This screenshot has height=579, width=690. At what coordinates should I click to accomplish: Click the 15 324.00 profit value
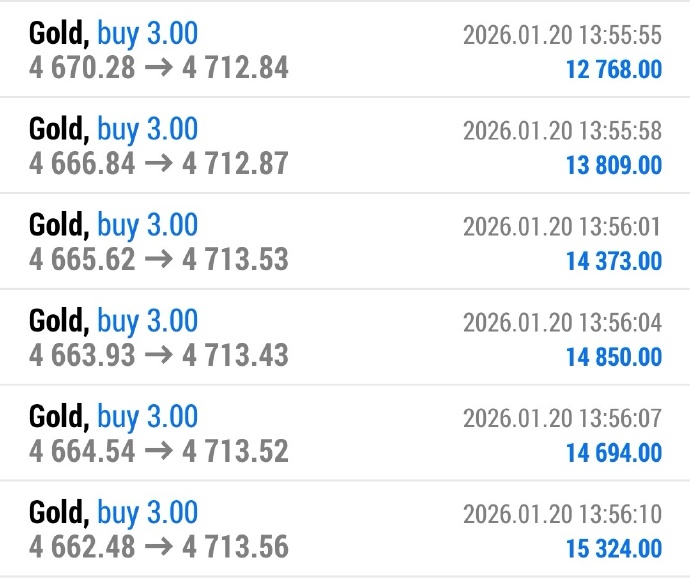(x=613, y=549)
